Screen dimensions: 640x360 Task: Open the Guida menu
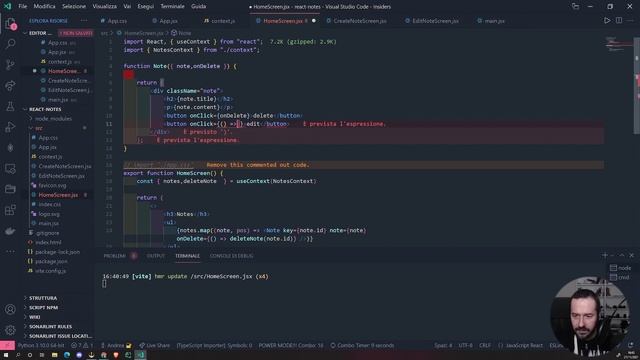[x=199, y=7]
